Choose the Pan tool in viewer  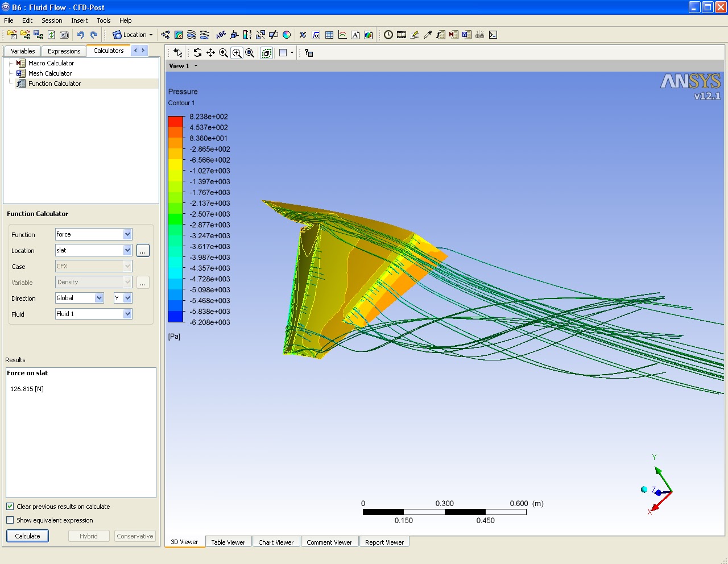210,53
